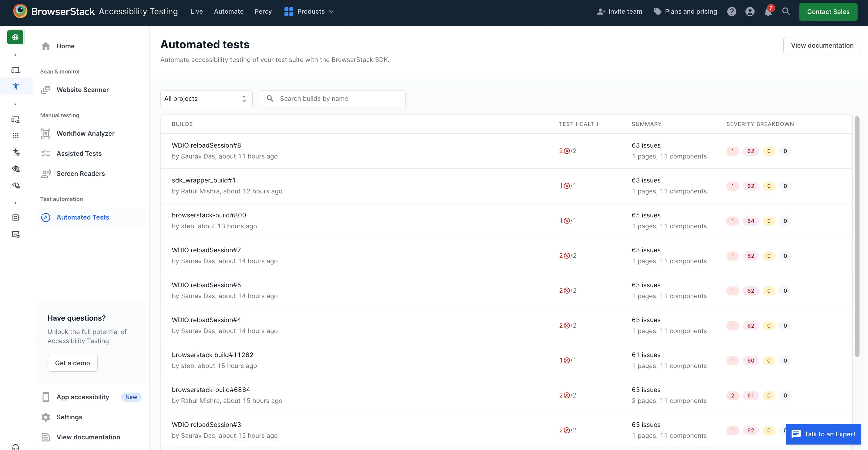This screenshot has width=868, height=450.
Task: Expand the Products menu chevron
Action: click(331, 12)
